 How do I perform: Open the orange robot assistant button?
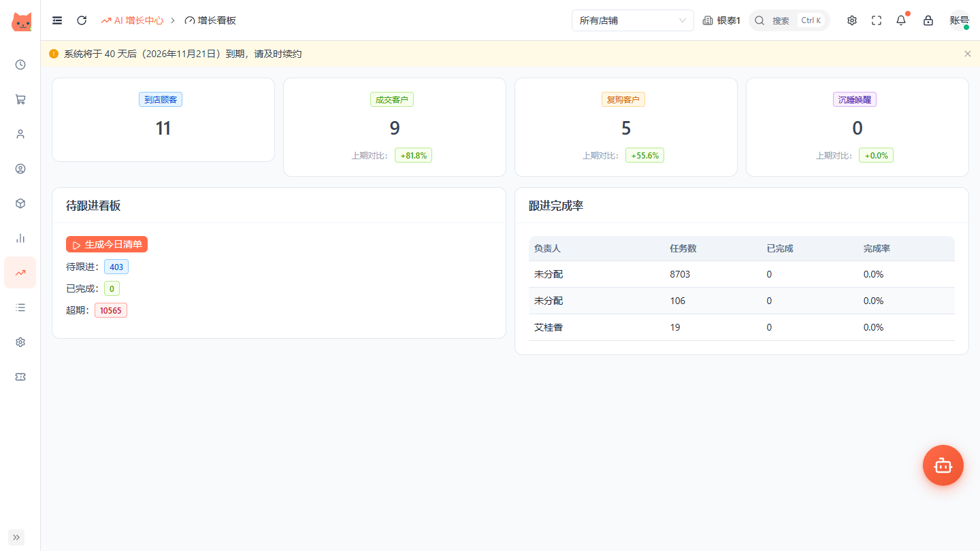[x=943, y=465]
